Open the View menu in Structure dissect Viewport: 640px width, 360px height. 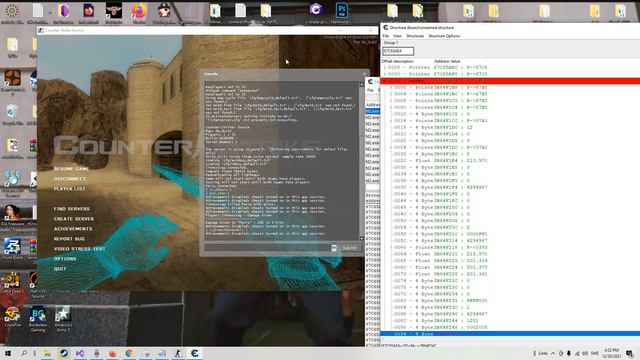tap(397, 36)
